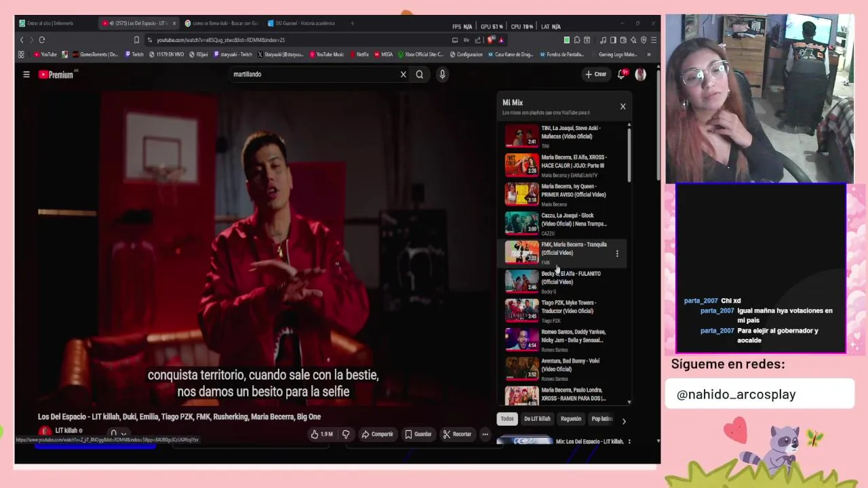
Task: Click the Mi Mix playlist scrollbar
Action: [629, 156]
